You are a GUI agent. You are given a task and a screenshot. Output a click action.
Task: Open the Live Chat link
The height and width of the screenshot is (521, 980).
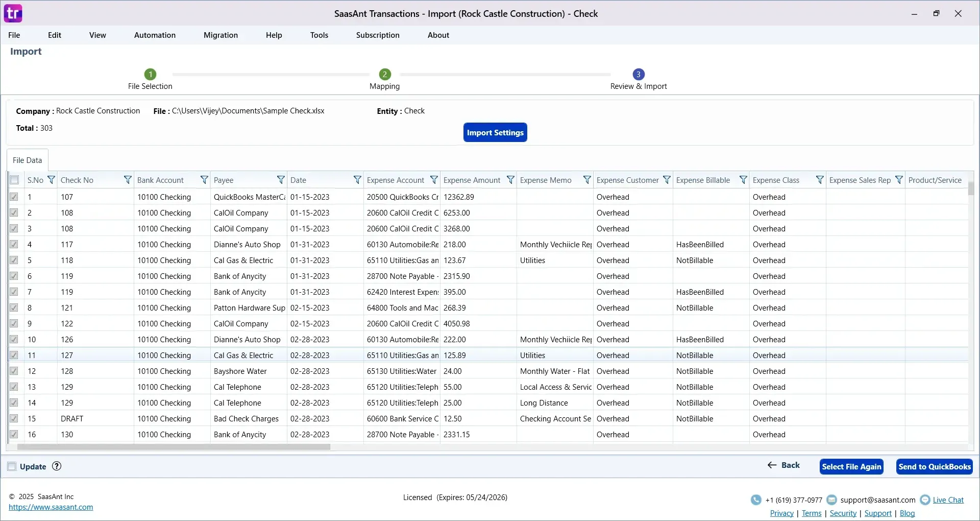click(948, 500)
